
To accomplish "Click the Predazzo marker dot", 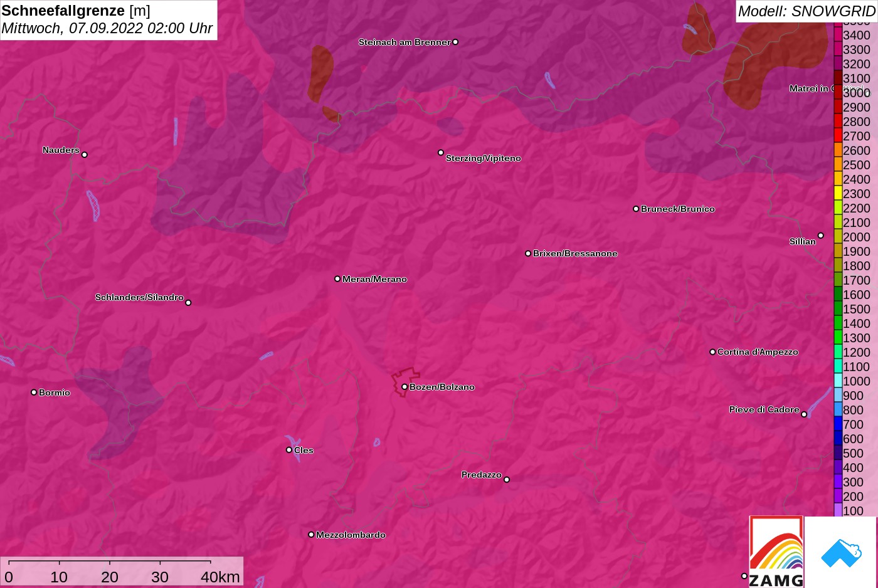I will [x=507, y=480].
